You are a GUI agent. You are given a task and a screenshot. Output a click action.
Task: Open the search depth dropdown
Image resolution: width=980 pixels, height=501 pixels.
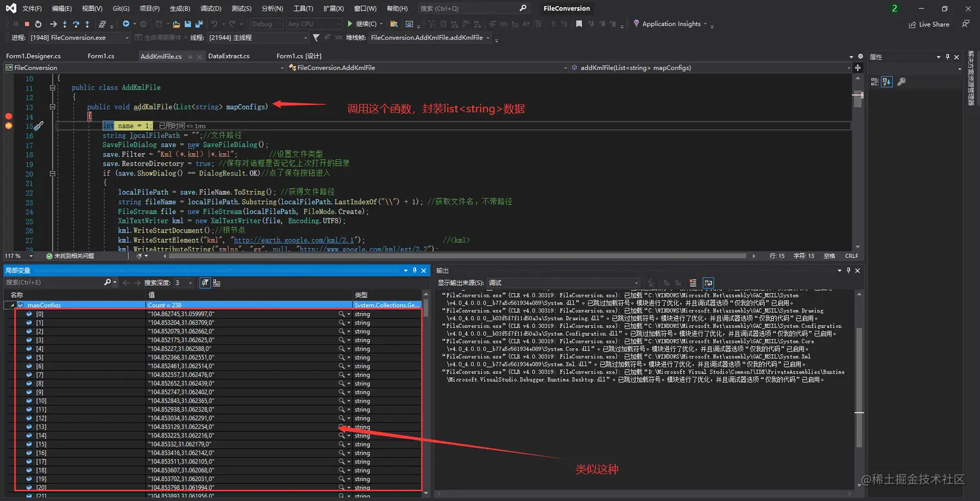pyautogui.click(x=185, y=283)
